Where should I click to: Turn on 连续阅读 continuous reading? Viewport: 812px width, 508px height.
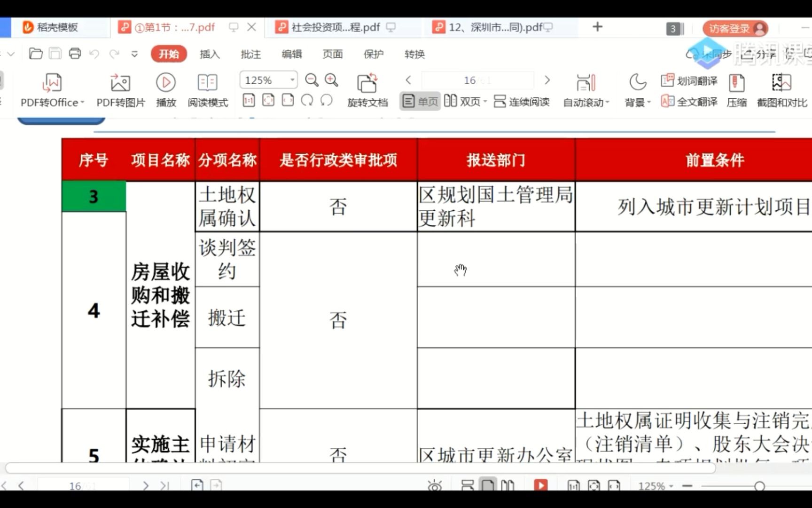pos(521,101)
